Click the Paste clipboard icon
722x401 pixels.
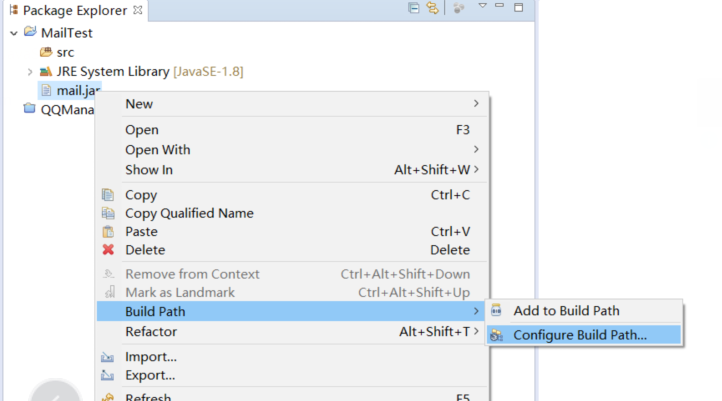[108, 232]
